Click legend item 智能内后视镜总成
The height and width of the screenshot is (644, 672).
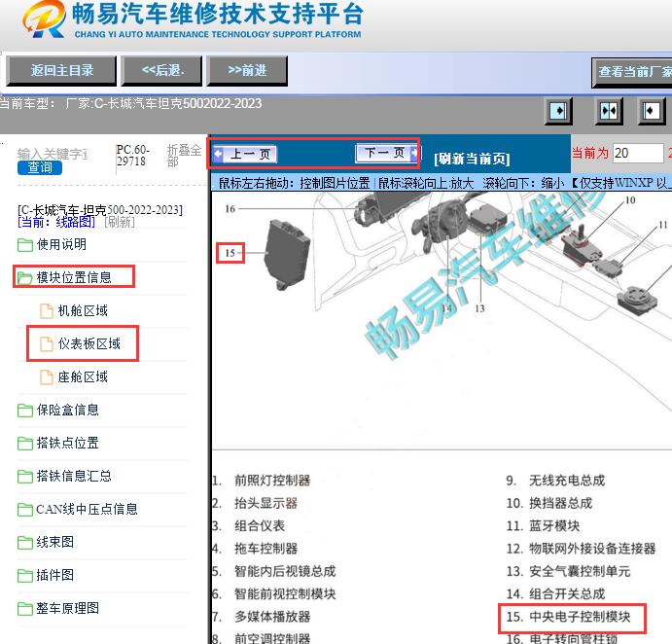(285, 571)
